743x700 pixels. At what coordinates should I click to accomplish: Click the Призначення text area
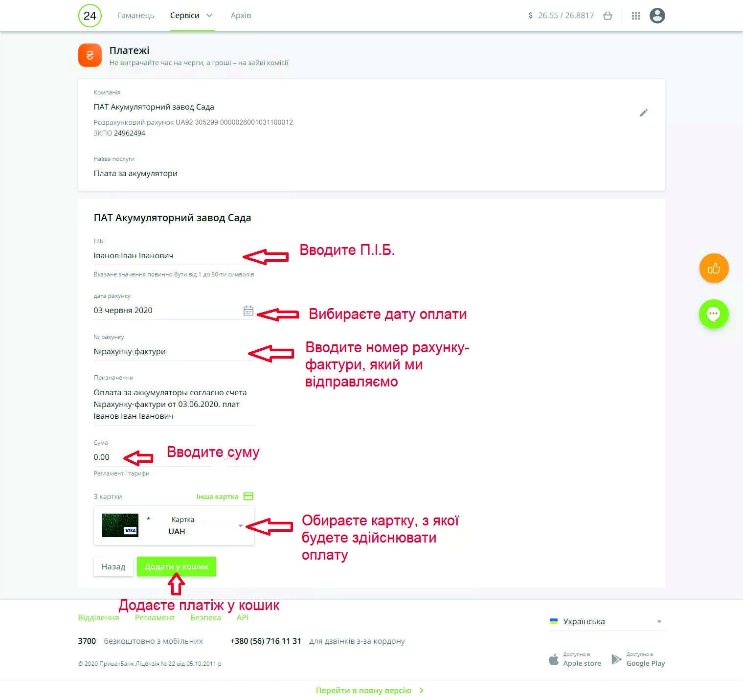point(174,405)
